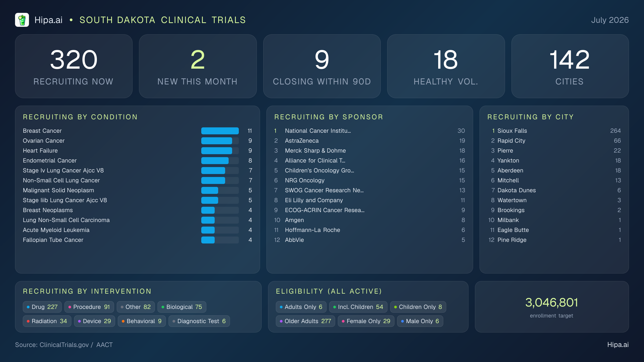Viewport: 644px width, 362px height.
Task: Click Eagle Butte city row
Action: pos(554,230)
